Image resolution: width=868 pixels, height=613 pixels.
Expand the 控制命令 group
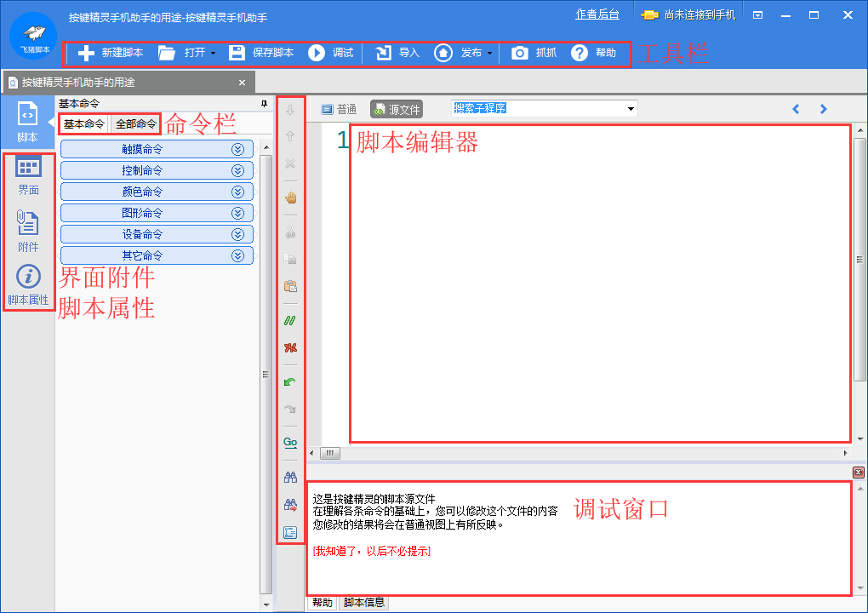point(157,170)
